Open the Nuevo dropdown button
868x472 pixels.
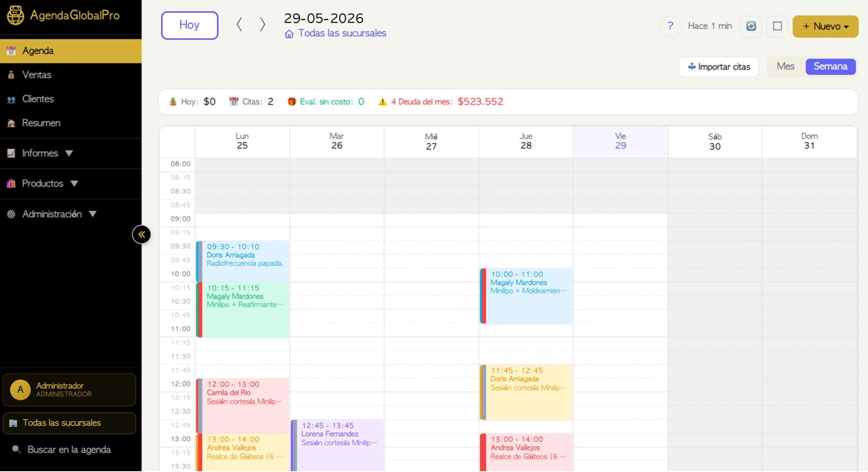[x=825, y=27]
